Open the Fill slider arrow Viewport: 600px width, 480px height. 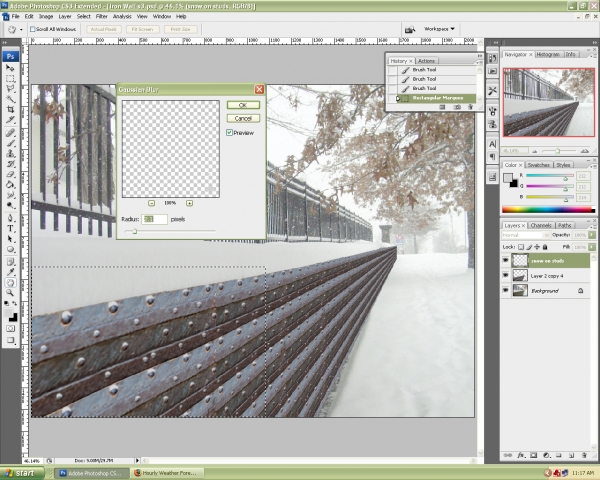click(x=592, y=247)
